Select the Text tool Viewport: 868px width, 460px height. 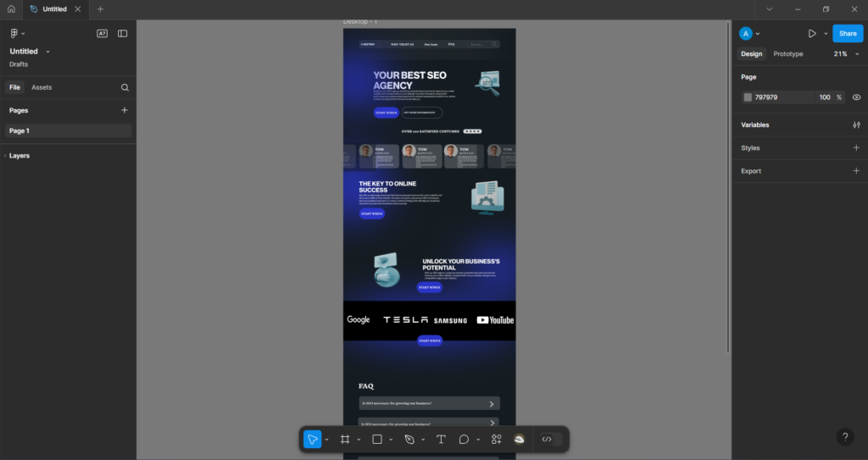tap(441, 439)
